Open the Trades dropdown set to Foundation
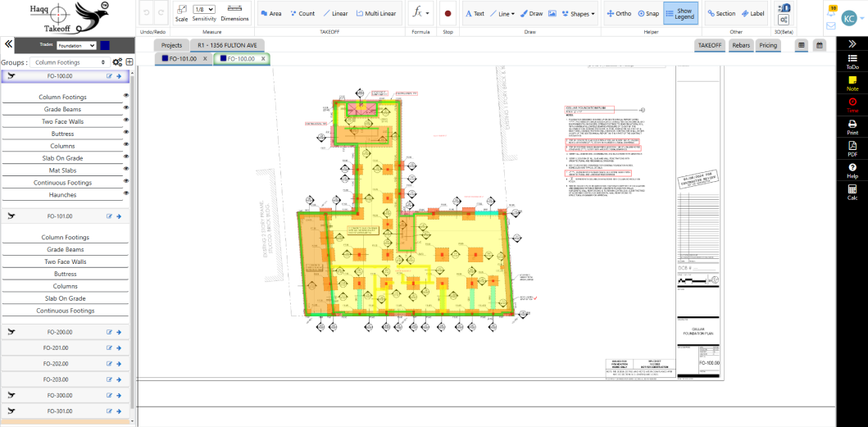 pos(76,46)
